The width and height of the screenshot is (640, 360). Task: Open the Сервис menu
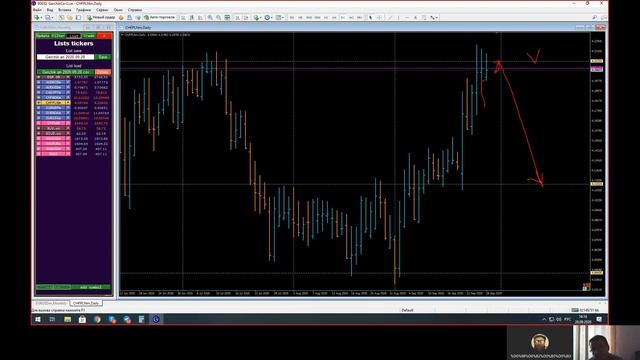[102, 9]
